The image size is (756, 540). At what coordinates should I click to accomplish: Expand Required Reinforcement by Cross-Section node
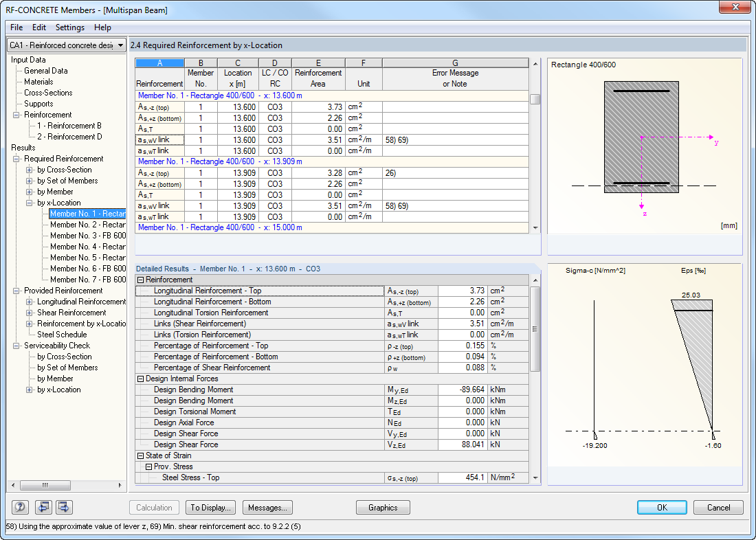pyautogui.click(x=30, y=170)
